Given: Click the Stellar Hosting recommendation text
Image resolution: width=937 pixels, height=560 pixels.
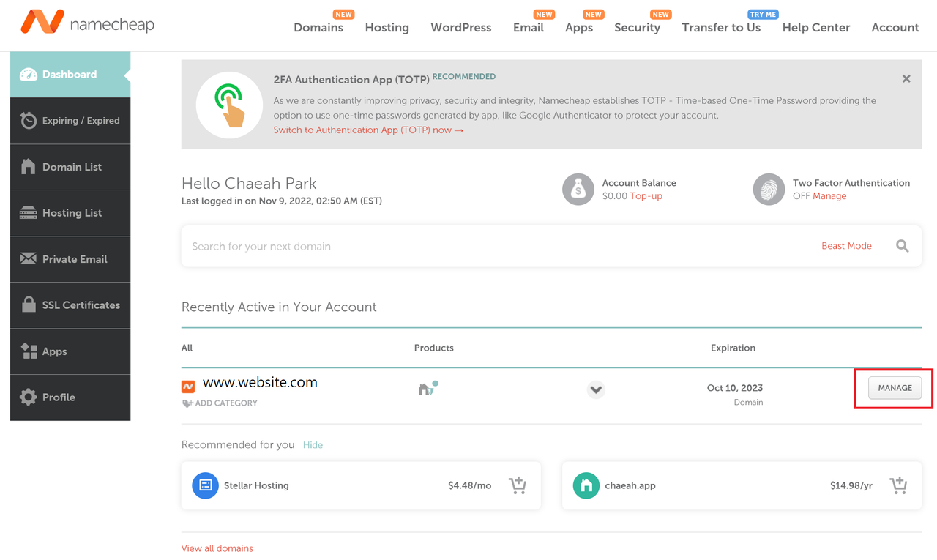Looking at the screenshot, I should 256,485.
